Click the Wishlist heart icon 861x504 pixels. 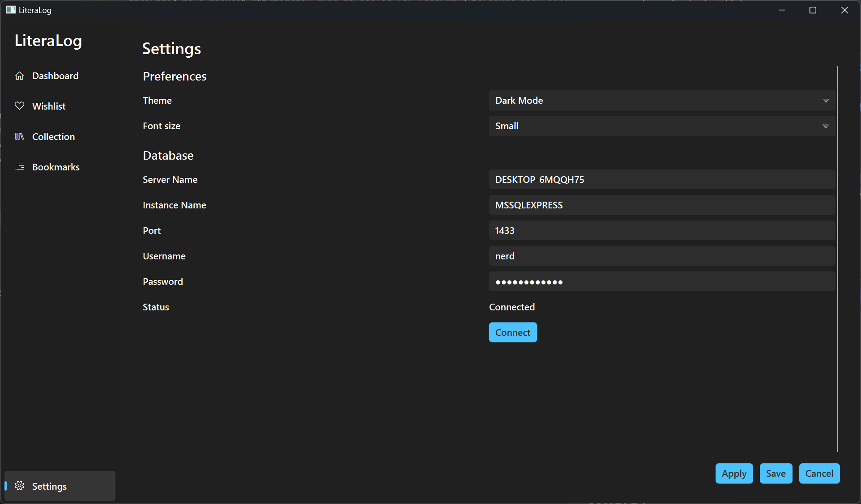19,106
